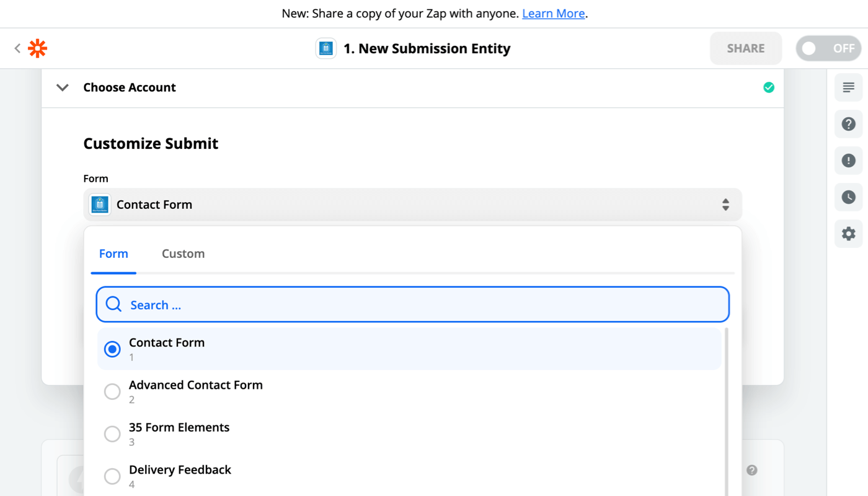Click the Zapier logo in the header
The height and width of the screenshot is (496, 868).
37,48
